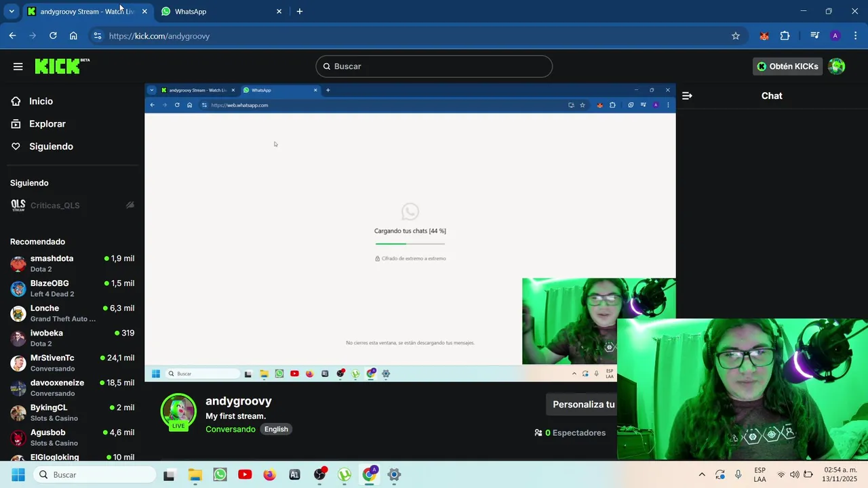Viewport: 868px width, 488px height.
Task: Click the Recomendado section heading
Action: tap(37, 242)
